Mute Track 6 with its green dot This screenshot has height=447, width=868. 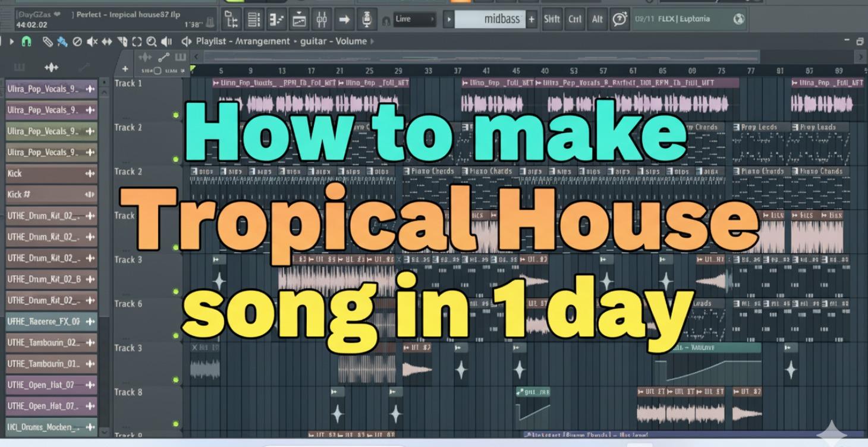click(x=175, y=335)
